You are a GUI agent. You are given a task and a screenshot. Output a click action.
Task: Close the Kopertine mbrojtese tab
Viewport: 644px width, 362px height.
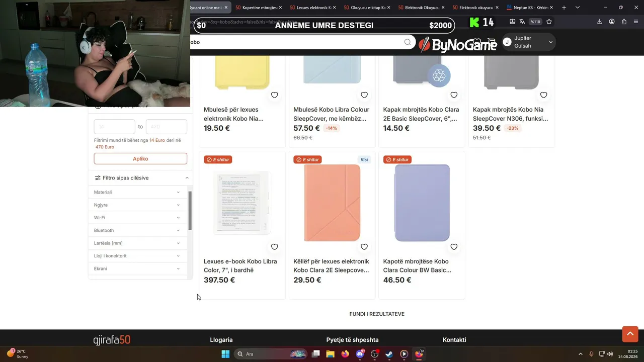pos(280,8)
